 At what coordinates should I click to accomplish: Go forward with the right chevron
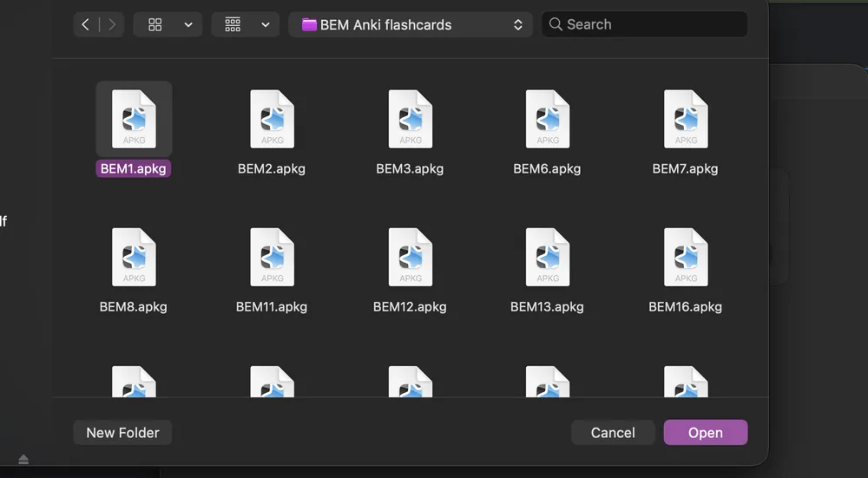pyautogui.click(x=112, y=24)
